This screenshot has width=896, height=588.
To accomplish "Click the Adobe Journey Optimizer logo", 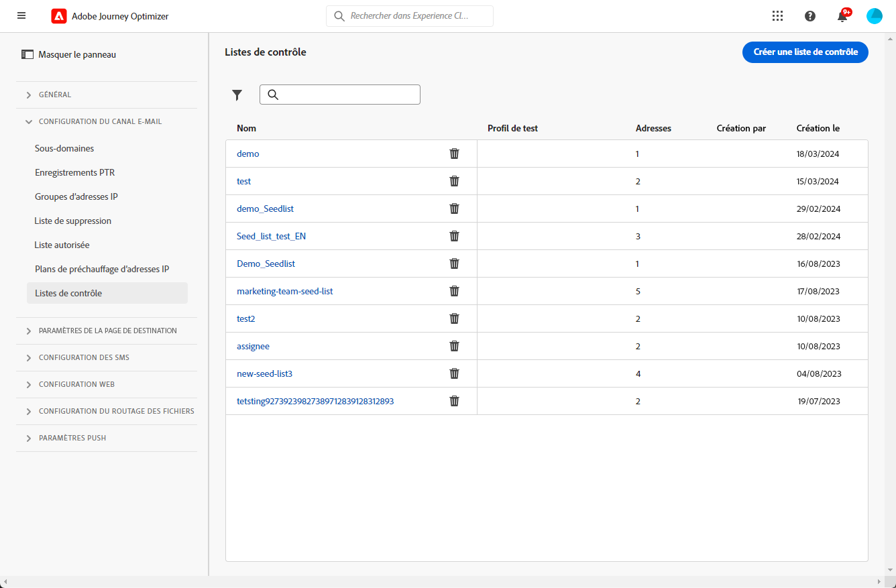I will tap(59, 16).
